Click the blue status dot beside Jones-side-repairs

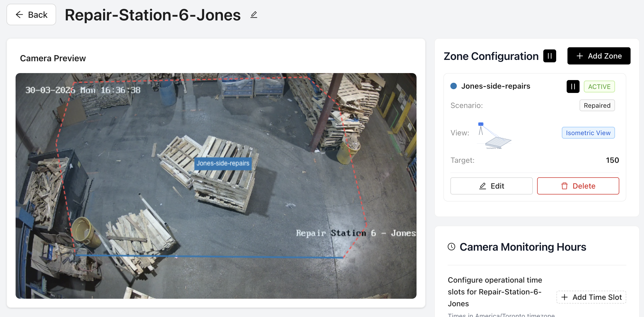point(454,86)
